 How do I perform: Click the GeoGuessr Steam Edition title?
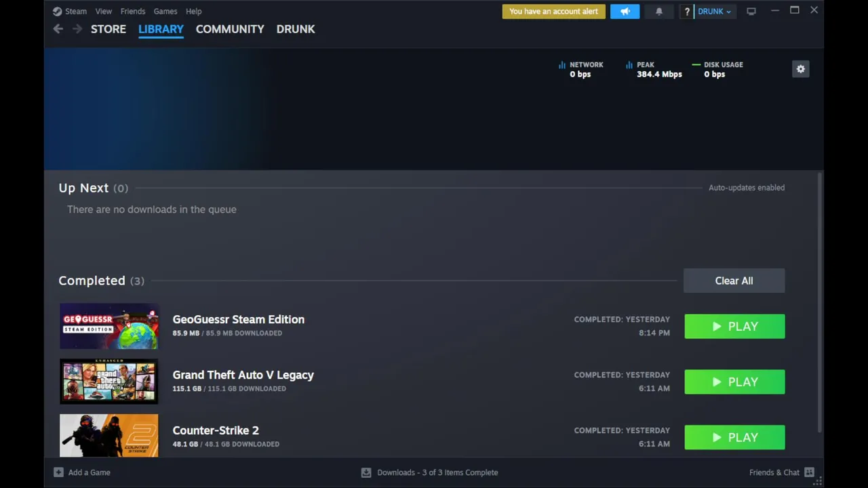(x=238, y=319)
